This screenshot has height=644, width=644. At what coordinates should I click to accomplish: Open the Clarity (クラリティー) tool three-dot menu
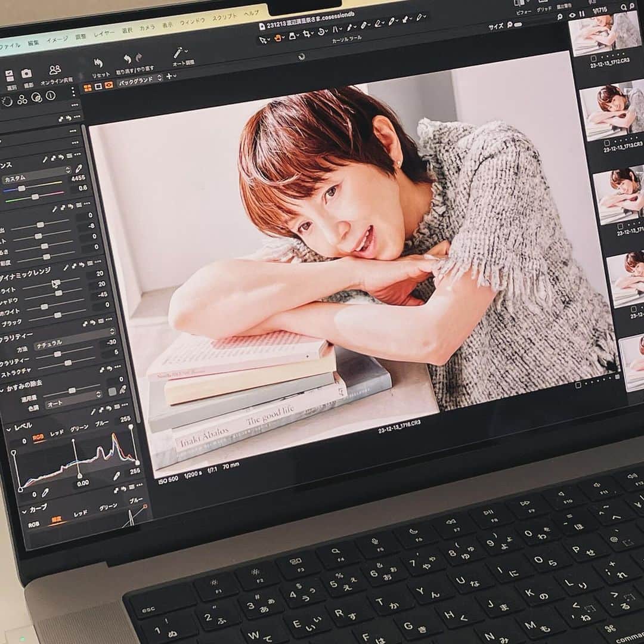[x=110, y=319]
